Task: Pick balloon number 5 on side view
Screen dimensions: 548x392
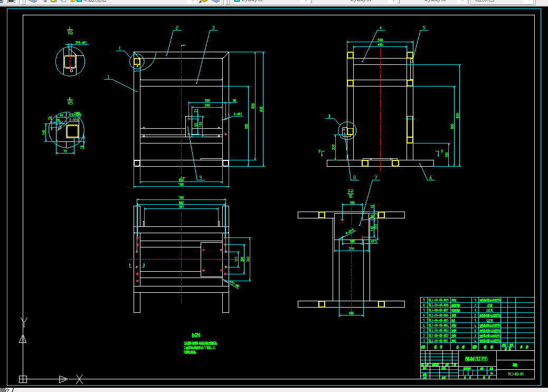Action: coord(423,27)
